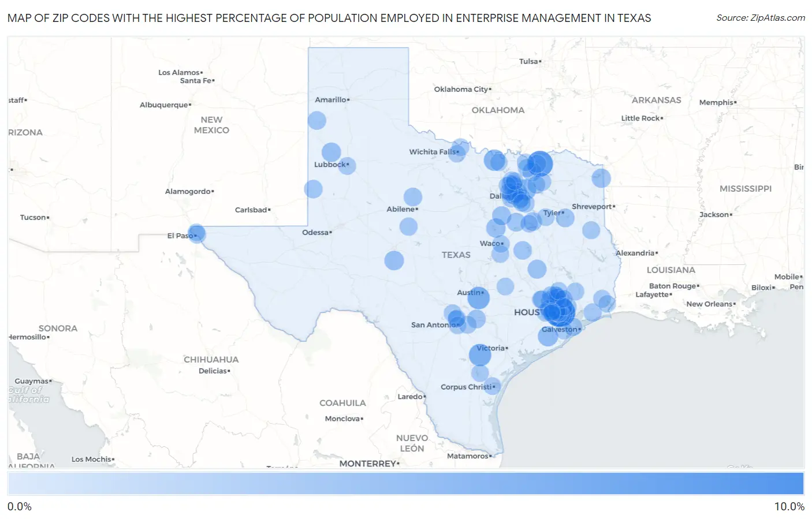This screenshot has width=812, height=519.
Task: Click the Alamogordo city label
Action: 189,192
